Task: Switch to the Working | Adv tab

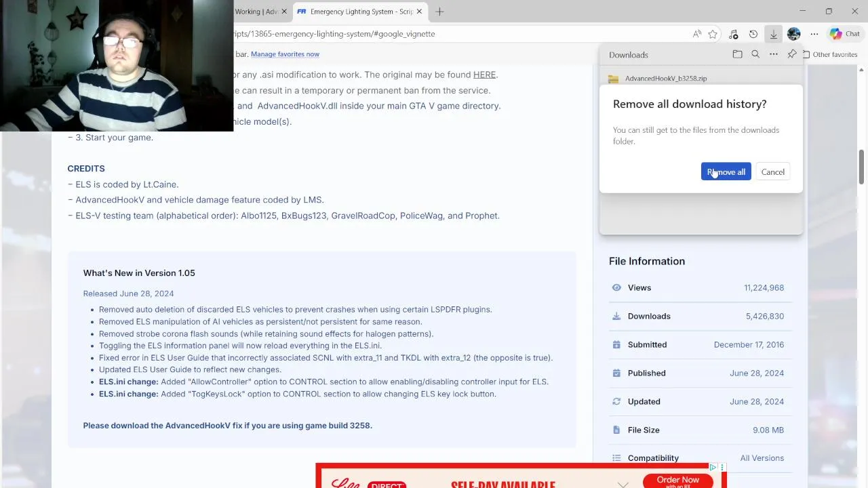Action: click(x=256, y=12)
